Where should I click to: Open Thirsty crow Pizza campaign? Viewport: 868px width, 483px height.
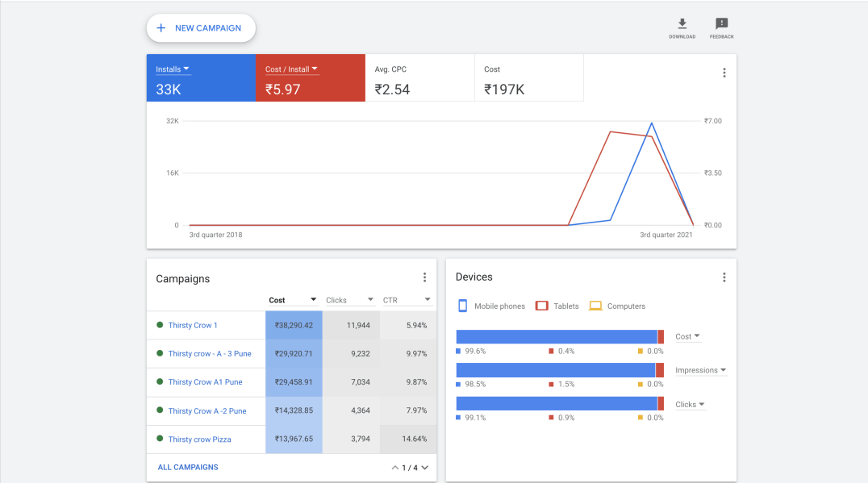coord(200,439)
